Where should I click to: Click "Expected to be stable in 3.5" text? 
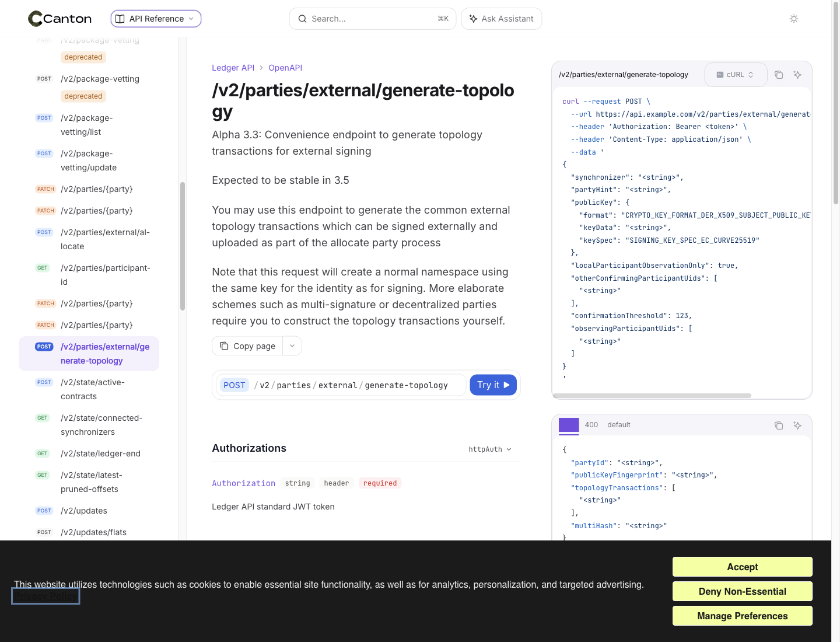[281, 180]
